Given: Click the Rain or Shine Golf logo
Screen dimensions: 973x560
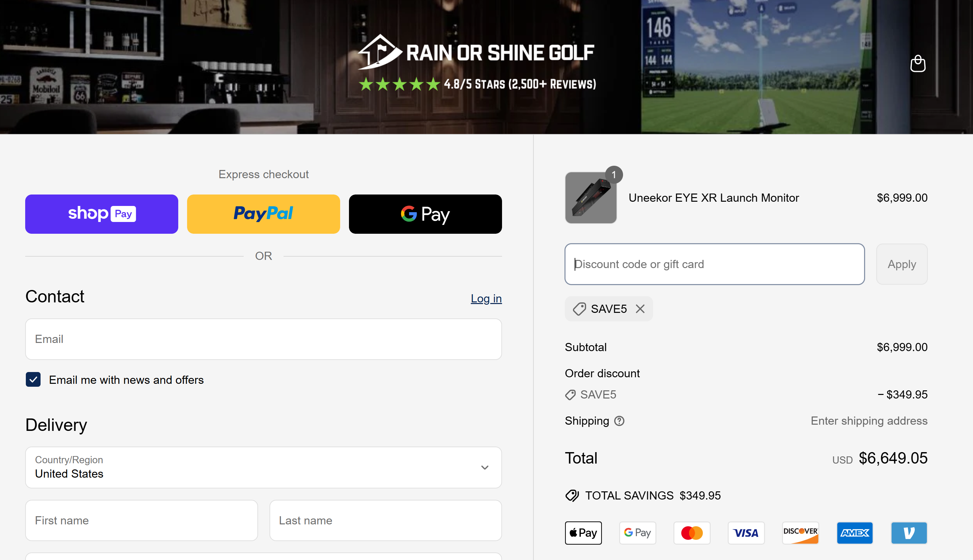Looking at the screenshot, I should click(476, 52).
